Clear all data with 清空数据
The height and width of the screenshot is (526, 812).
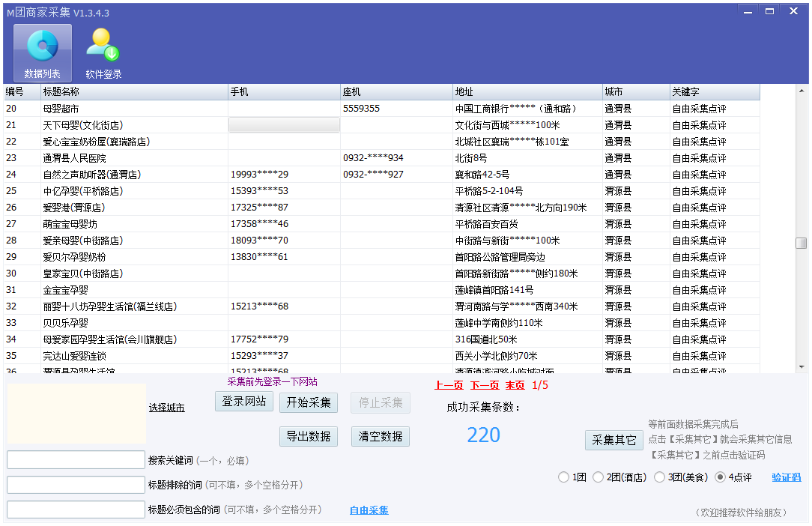point(381,436)
